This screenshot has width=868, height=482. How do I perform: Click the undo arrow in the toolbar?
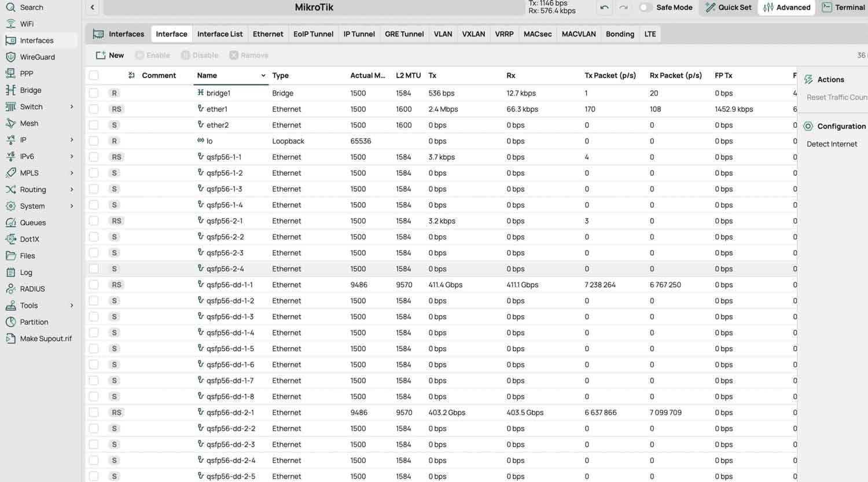click(605, 6)
